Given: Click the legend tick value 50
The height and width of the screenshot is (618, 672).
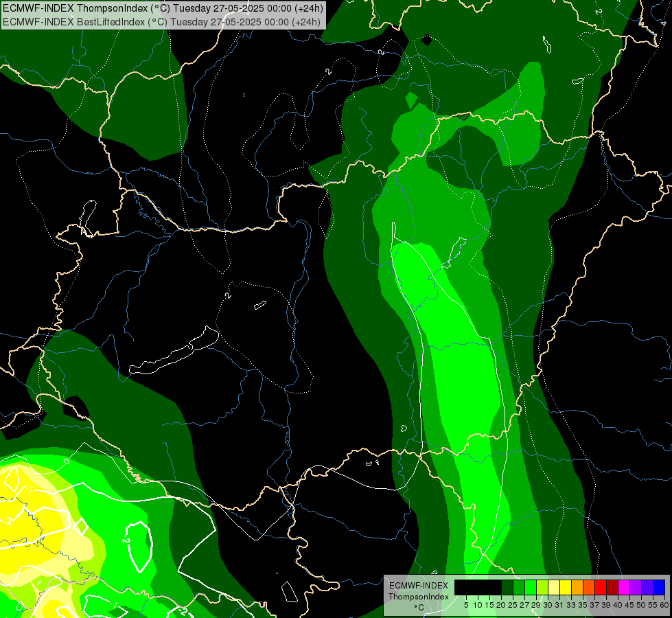Looking at the screenshot, I should click(x=641, y=605).
